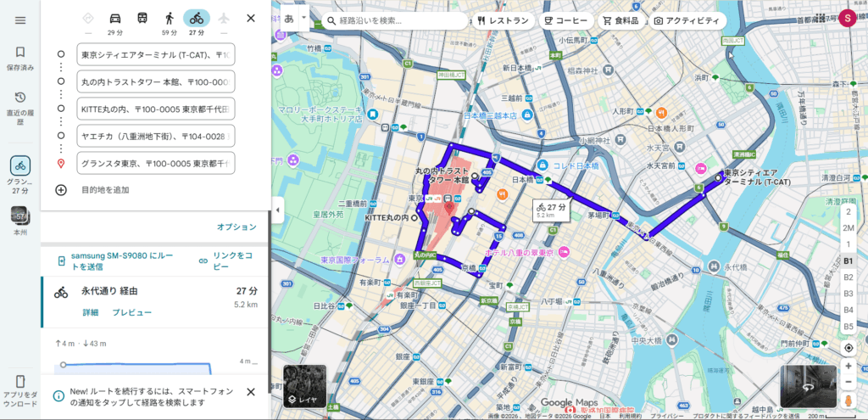Open the オプション route options
Screen dimensions: 868x420
[236, 227]
